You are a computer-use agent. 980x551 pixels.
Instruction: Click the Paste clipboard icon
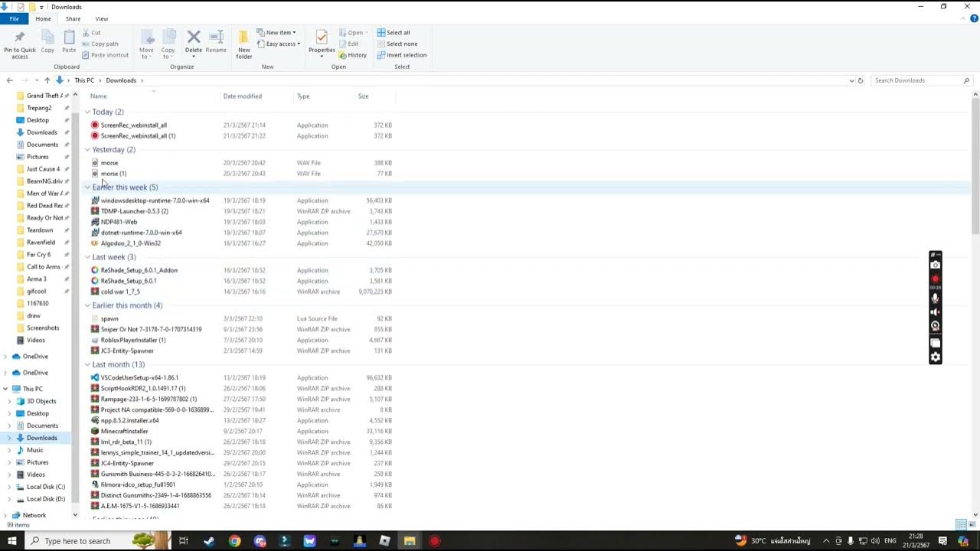pos(69,37)
